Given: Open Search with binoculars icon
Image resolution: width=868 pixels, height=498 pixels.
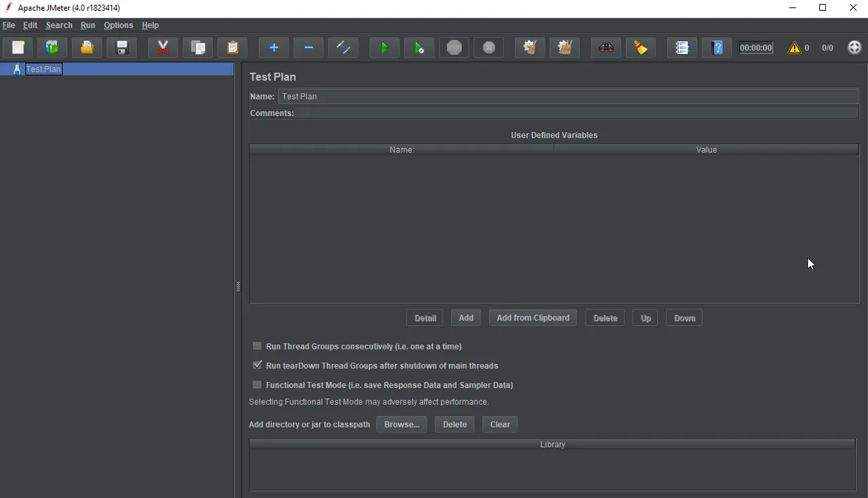Looking at the screenshot, I should 606,47.
